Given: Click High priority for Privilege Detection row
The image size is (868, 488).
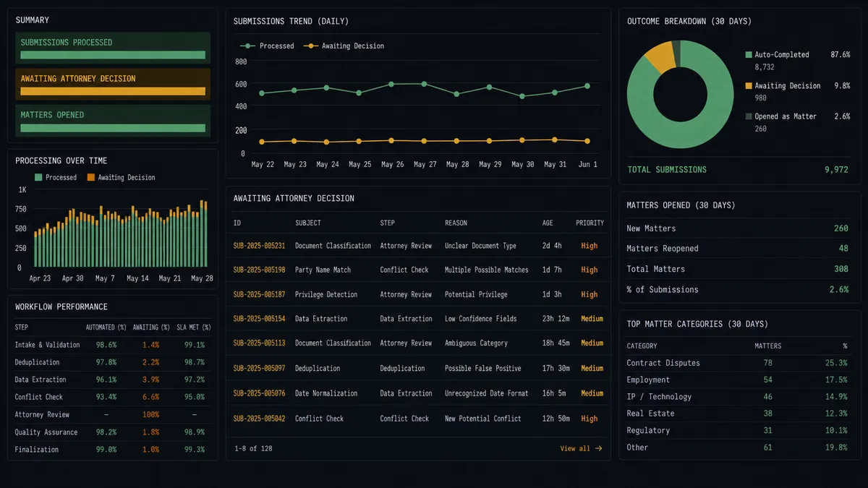Looking at the screenshot, I should tap(590, 294).
